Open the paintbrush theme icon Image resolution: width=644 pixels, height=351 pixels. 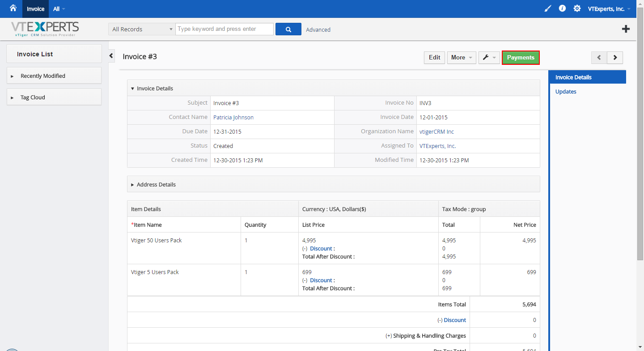548,8
